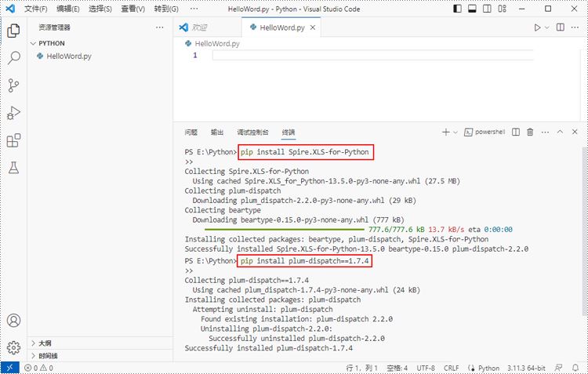Click the 'Successfully installed plum-dispatch-1.7.4' terminal line
Image resolution: width=588 pixels, height=374 pixels.
pos(268,348)
